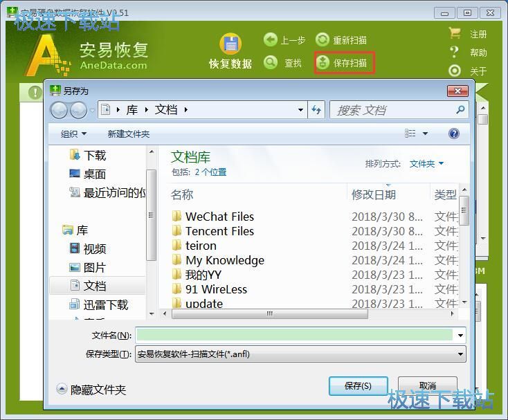Image resolution: width=508 pixels, height=420 pixels.
Task: Click the 库 breadcrumb in address bar
Action: (132, 110)
